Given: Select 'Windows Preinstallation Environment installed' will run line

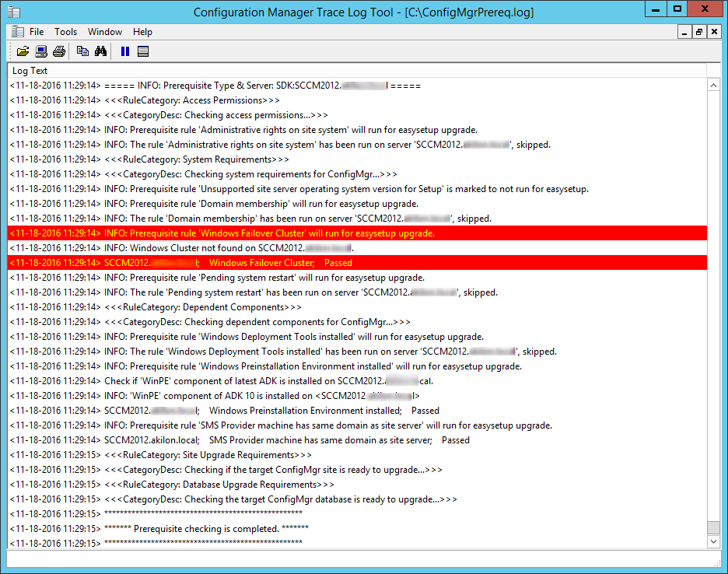Looking at the screenshot, I should click(357, 366).
